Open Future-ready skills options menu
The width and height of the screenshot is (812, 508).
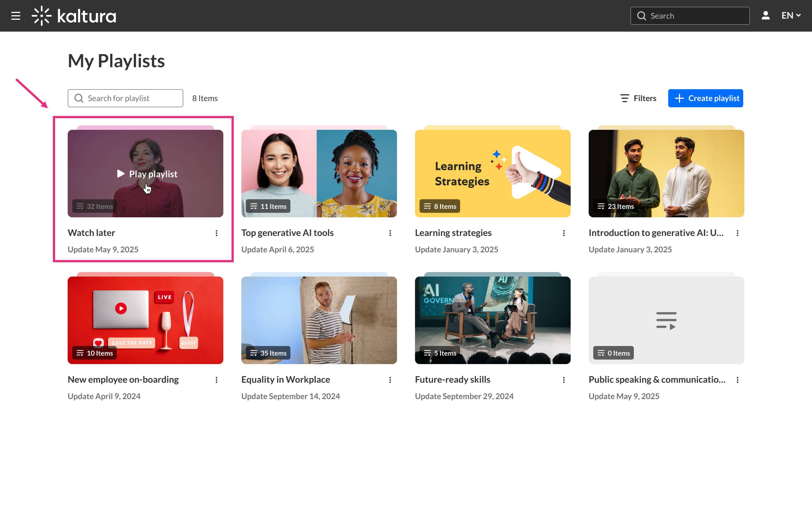pos(564,380)
